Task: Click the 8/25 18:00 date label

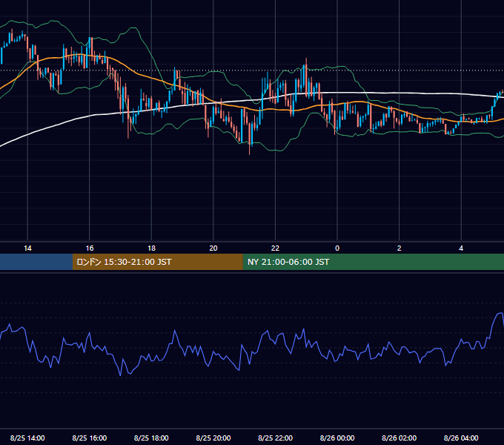Action: coord(151,438)
